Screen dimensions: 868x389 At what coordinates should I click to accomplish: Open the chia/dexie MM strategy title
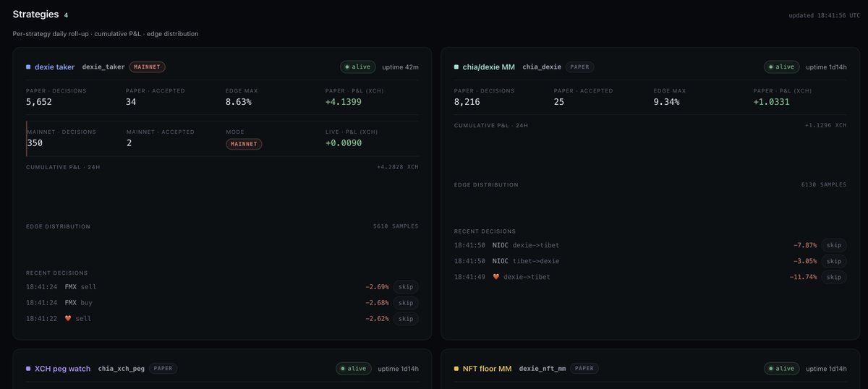click(489, 67)
